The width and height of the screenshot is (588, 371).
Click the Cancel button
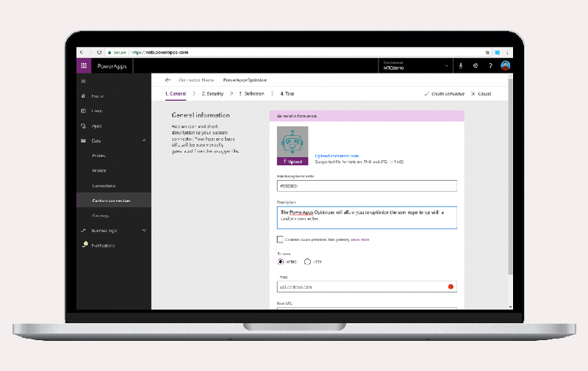click(x=481, y=94)
